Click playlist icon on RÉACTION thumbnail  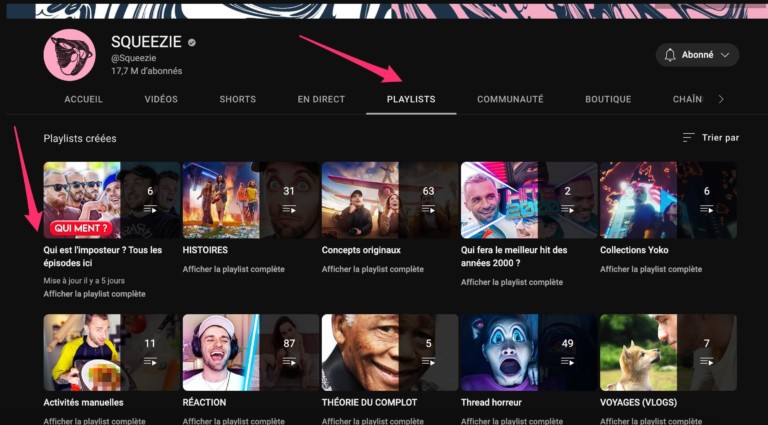(x=289, y=361)
